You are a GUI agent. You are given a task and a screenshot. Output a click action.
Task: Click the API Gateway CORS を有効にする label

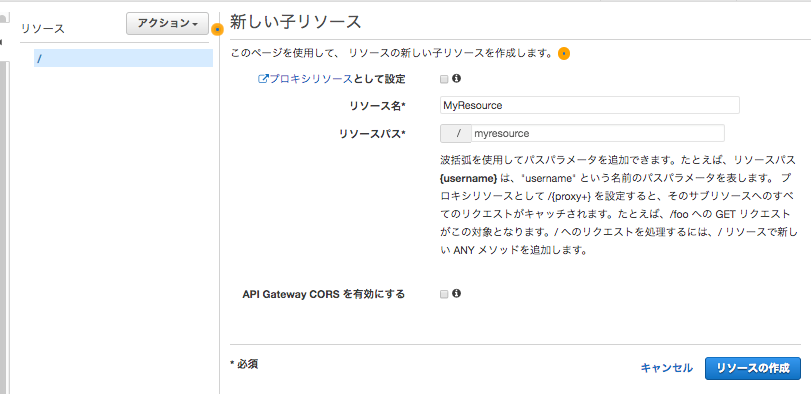324,294
